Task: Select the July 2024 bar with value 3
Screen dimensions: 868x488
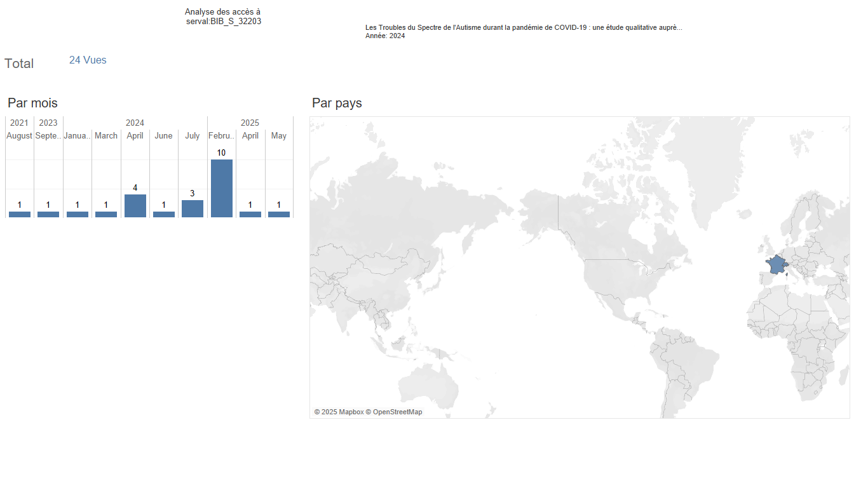Action: pyautogui.click(x=193, y=208)
